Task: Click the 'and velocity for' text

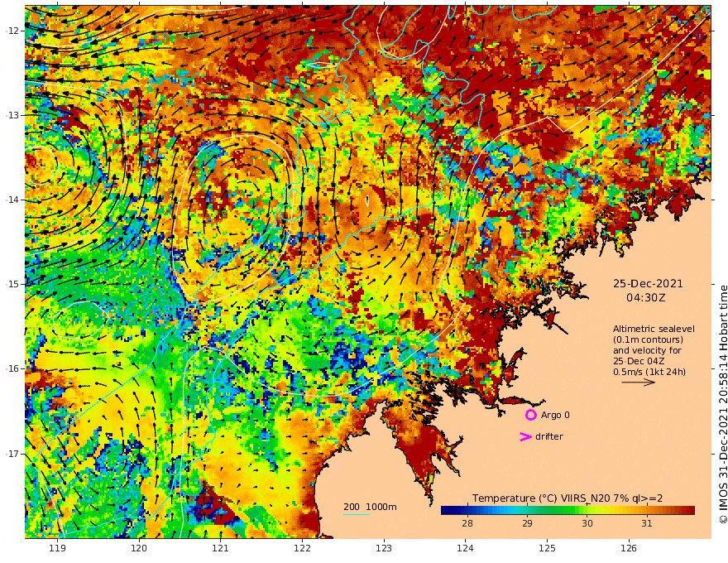Action: coord(647,350)
